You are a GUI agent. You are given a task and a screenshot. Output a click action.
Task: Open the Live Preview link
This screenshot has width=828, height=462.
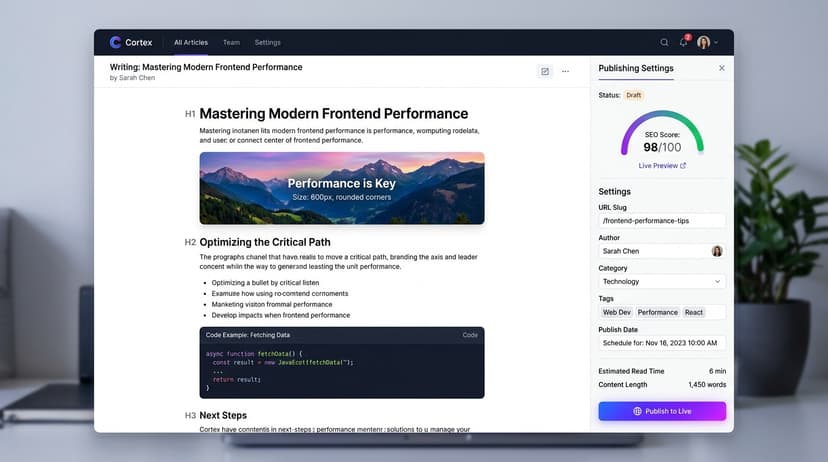[662, 166]
